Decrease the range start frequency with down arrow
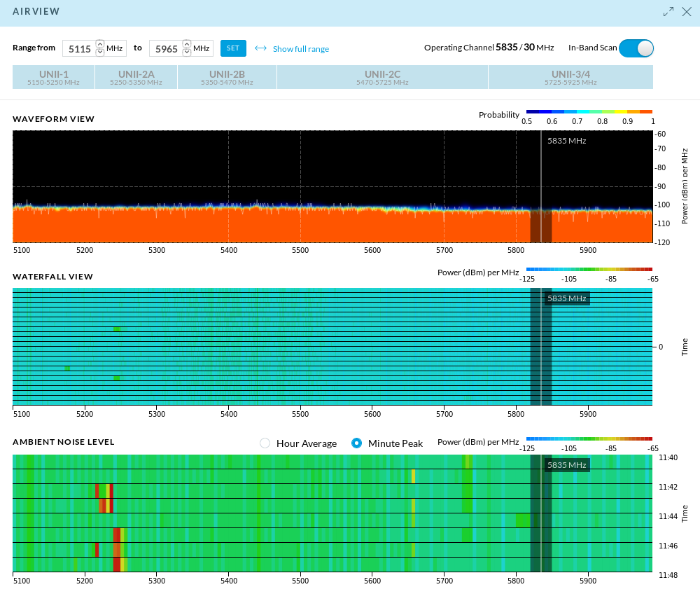Image resolution: width=700 pixels, height=608 pixels. (99, 53)
